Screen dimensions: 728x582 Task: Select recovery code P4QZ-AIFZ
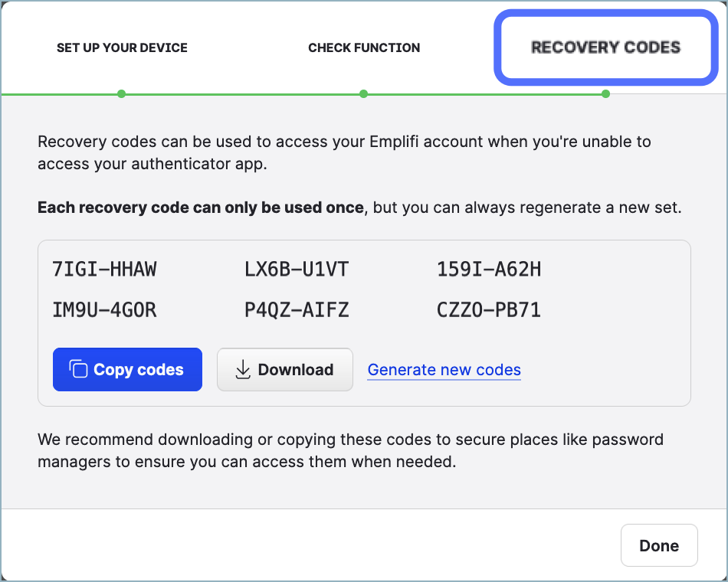pos(297,309)
